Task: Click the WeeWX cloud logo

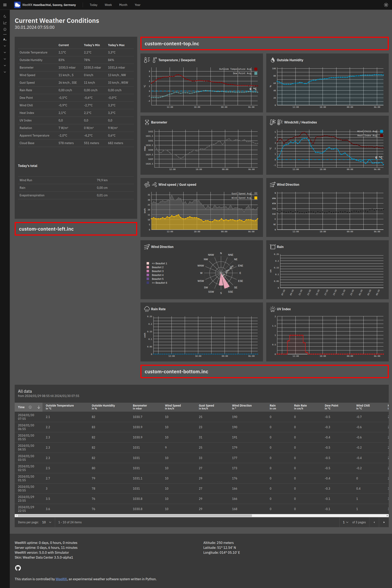Action: coord(17,5)
